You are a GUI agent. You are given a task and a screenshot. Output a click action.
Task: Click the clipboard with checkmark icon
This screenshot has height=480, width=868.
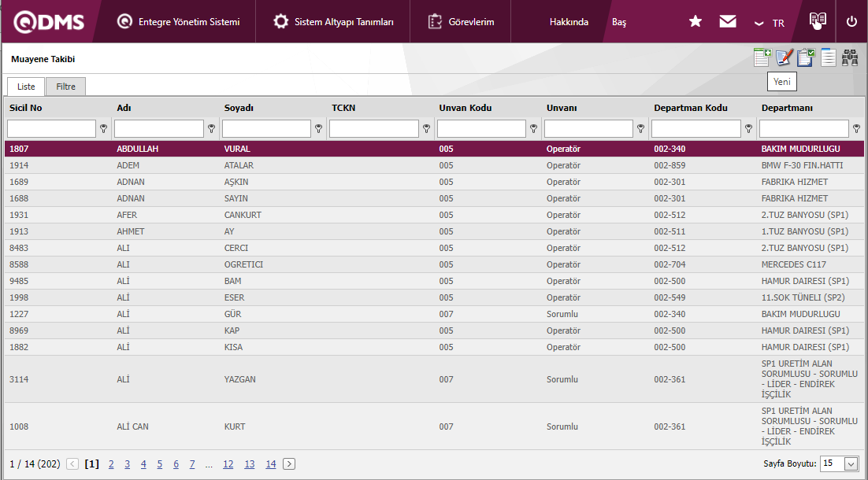pyautogui.click(x=806, y=57)
